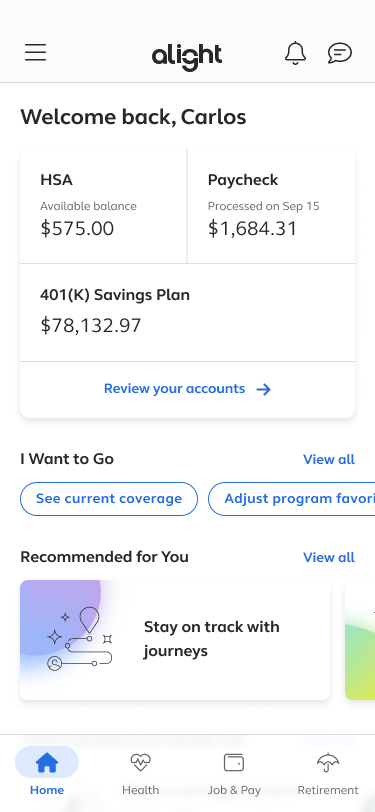
Task: Tap the arrow beside Review your accounts
Action: pyautogui.click(x=264, y=389)
